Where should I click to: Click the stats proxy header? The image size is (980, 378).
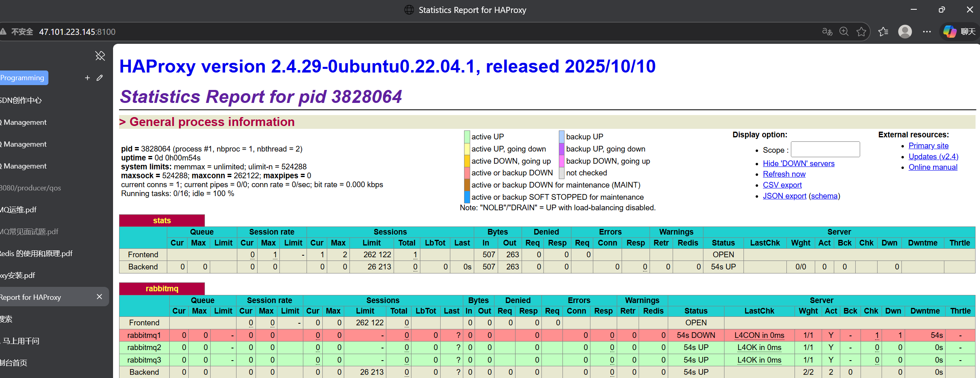(x=162, y=220)
